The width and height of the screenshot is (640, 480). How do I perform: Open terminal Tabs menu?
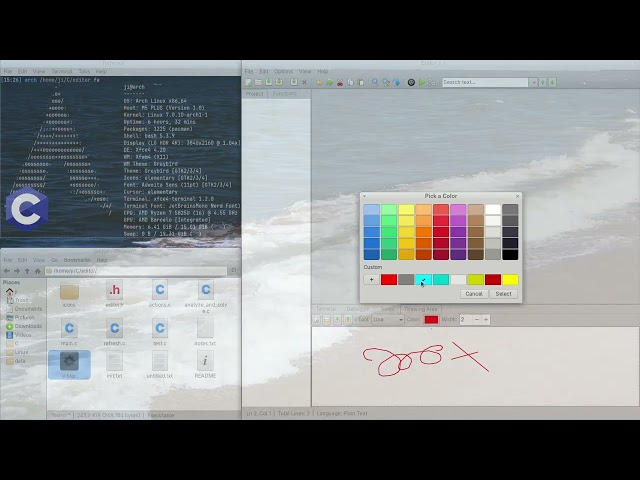(x=84, y=71)
